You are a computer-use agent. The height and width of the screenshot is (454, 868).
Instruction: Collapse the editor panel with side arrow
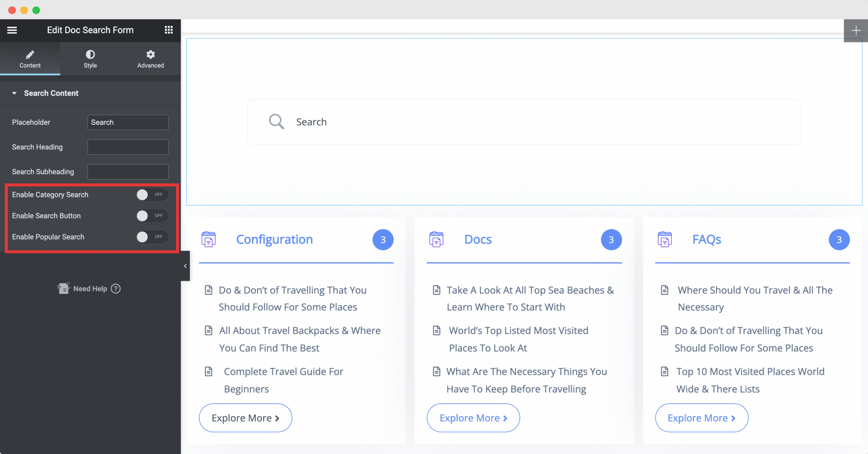(185, 266)
